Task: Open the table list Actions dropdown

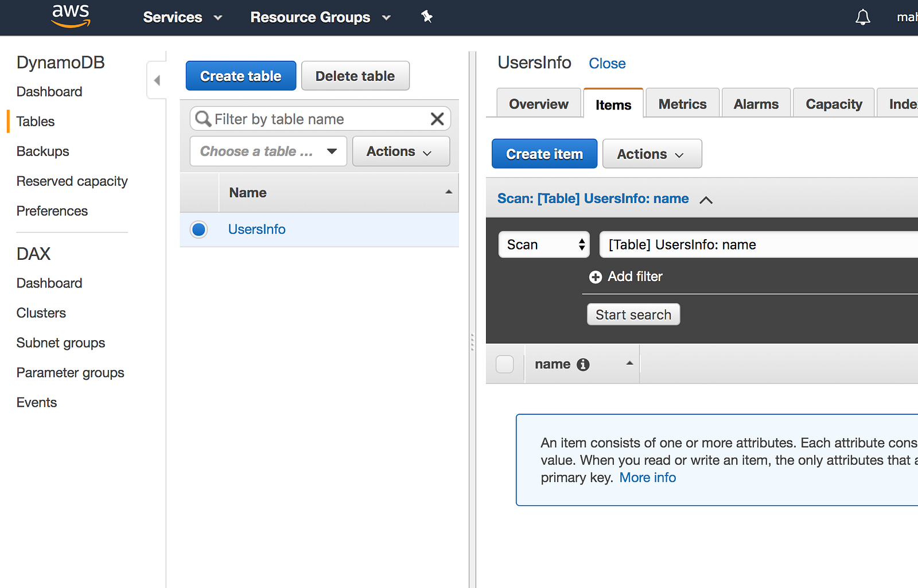Action: tap(401, 151)
